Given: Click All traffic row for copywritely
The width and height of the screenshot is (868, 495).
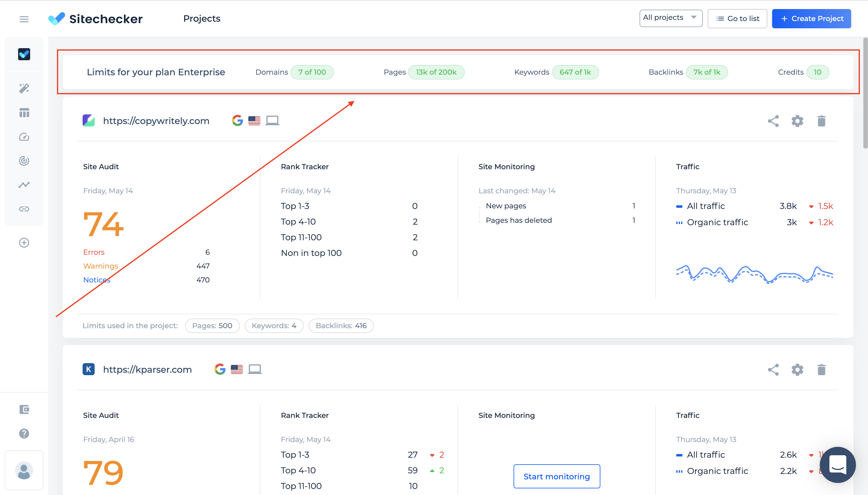Looking at the screenshot, I should point(754,206).
